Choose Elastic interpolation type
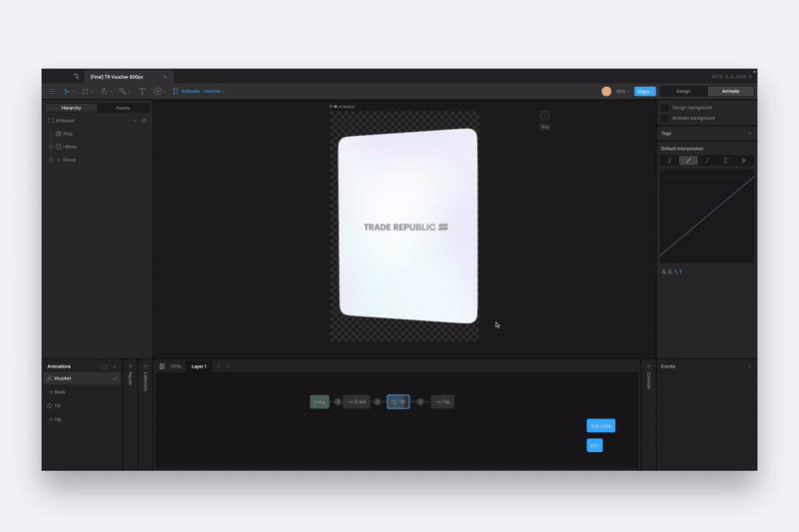Screen dimensions: 799x532 click(725, 161)
